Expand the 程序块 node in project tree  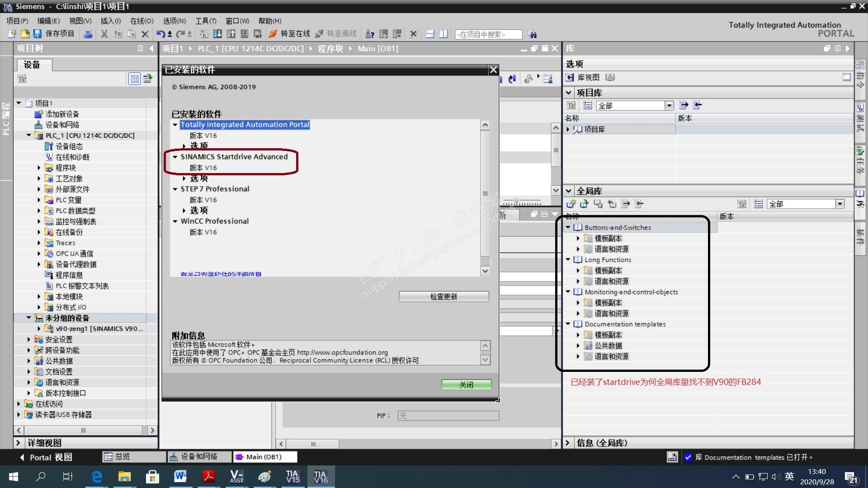click(x=39, y=168)
